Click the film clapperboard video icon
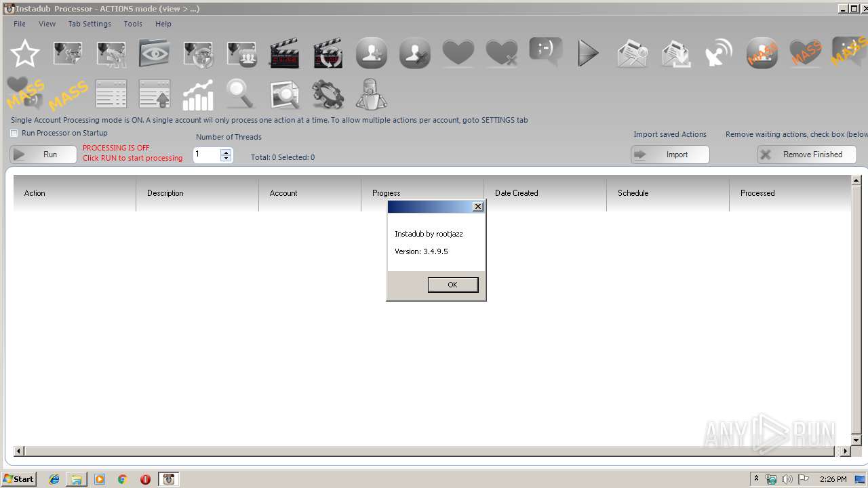The height and width of the screenshot is (488, 868). click(x=285, y=53)
